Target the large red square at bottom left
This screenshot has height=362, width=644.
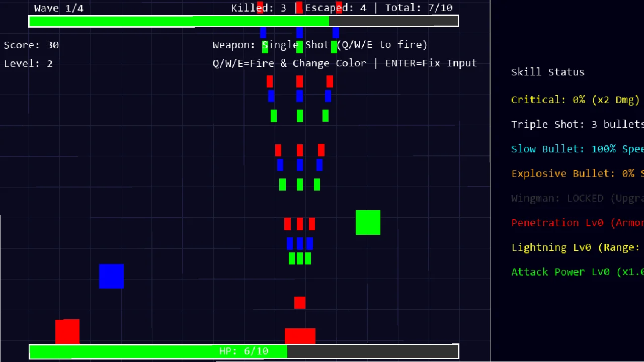click(x=67, y=332)
